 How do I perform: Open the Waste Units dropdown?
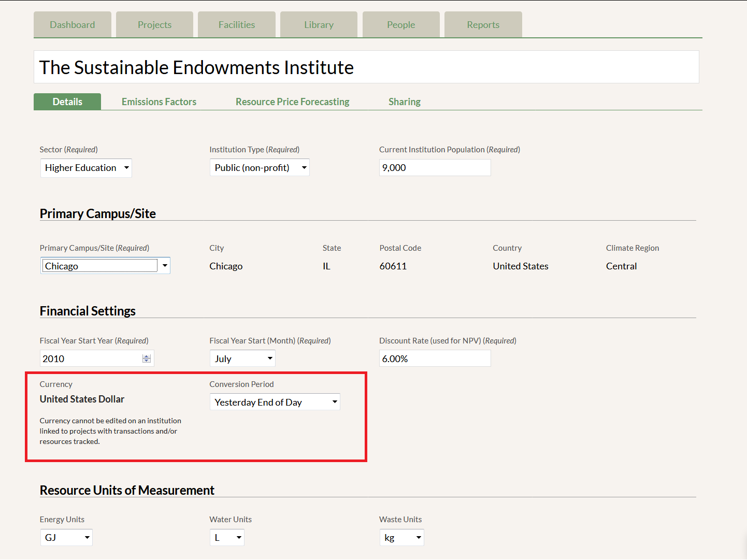402,537
